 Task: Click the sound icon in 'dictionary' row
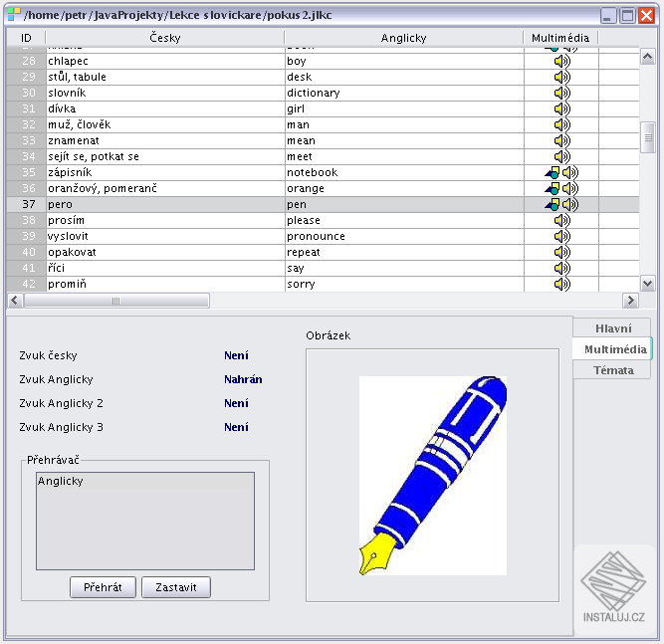pyautogui.click(x=561, y=93)
